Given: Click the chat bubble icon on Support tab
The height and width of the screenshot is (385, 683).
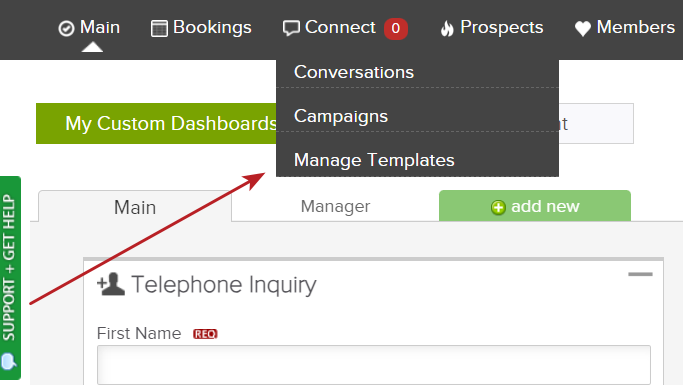Looking at the screenshot, I should coord(9,362).
